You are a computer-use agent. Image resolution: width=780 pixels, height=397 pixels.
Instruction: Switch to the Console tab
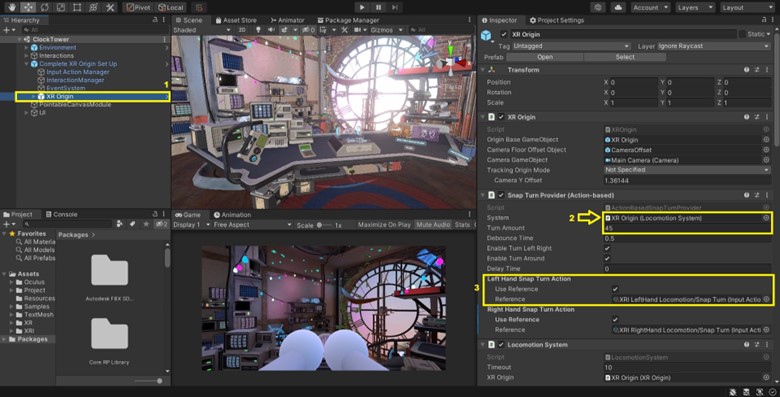[x=61, y=214]
